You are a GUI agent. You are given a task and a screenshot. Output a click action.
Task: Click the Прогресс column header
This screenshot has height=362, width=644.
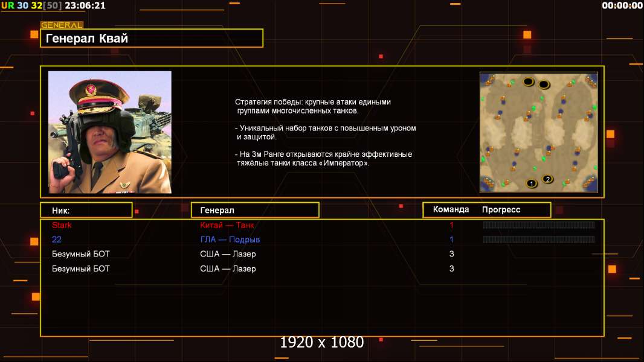[x=501, y=209]
